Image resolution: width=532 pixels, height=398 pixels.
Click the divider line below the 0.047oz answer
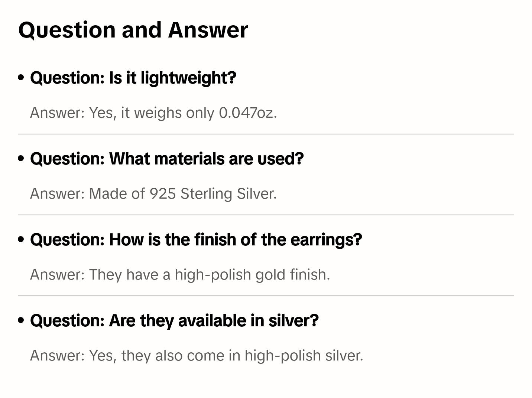click(x=266, y=134)
